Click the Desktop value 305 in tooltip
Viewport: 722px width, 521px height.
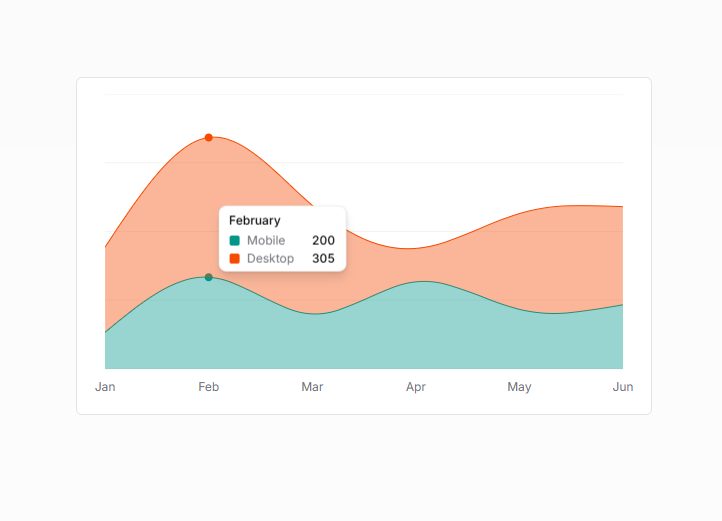point(323,258)
